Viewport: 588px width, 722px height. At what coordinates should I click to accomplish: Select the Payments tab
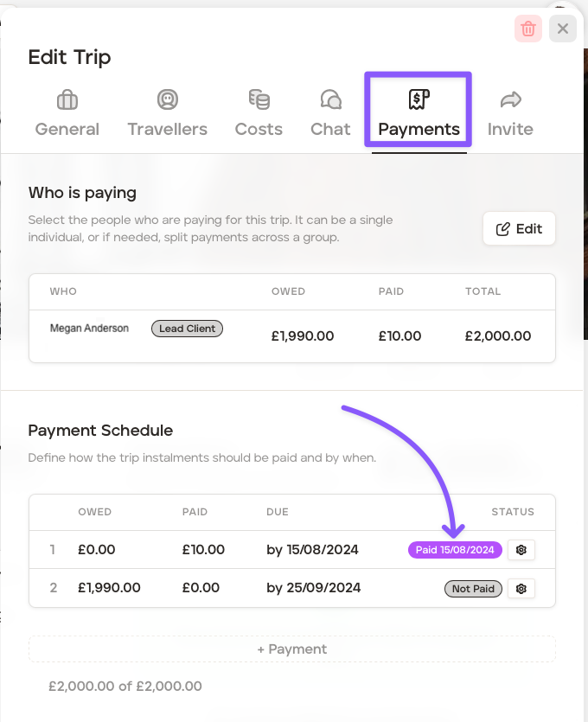point(419,129)
